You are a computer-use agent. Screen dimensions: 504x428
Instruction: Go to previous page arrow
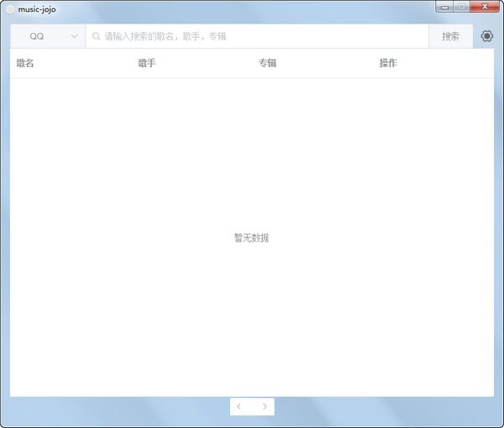239,406
